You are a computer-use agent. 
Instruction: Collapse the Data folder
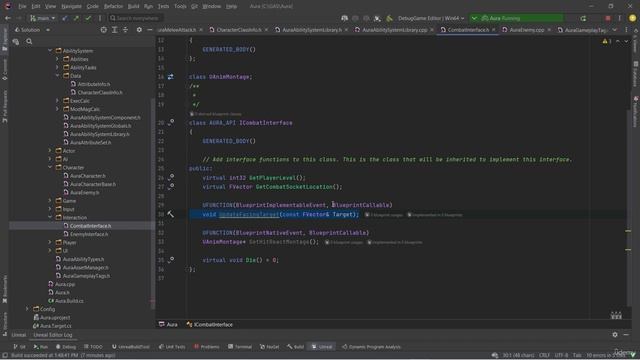coord(57,76)
